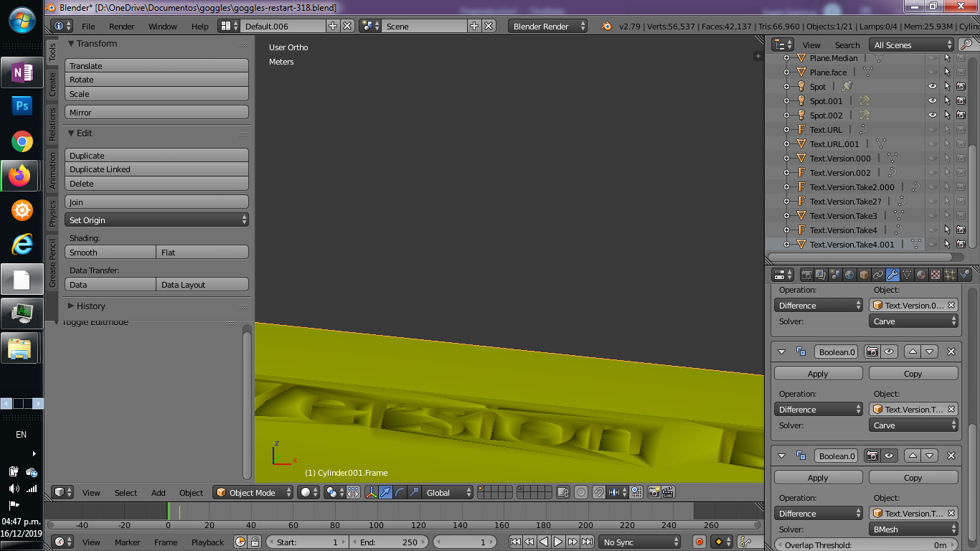Open the Render properties camera tab
The image size is (980, 551).
tap(807, 275)
